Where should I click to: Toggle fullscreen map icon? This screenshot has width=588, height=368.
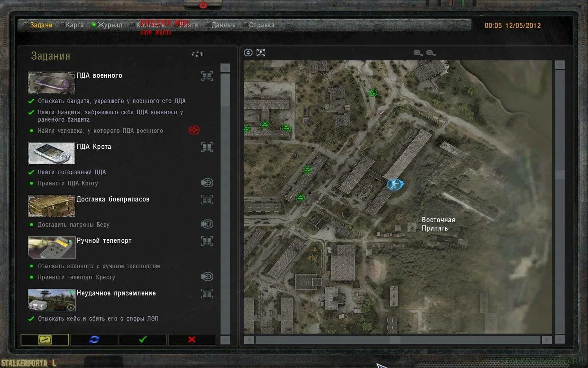point(261,53)
